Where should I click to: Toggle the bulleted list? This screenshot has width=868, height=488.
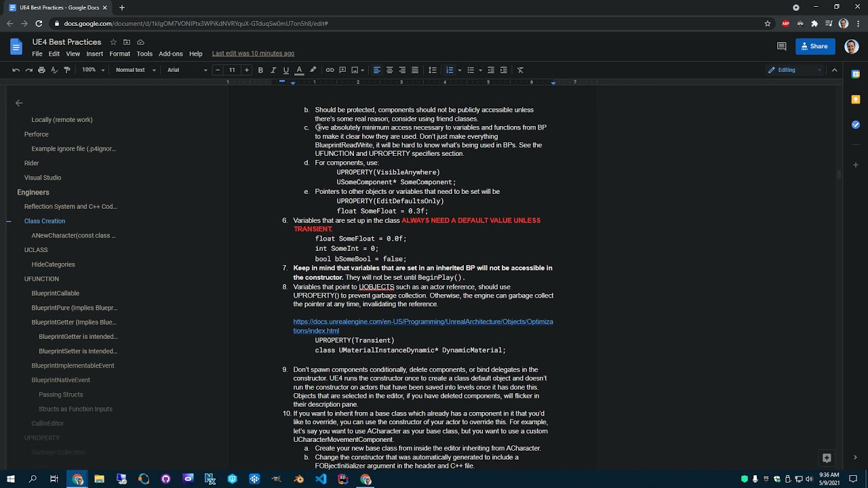[x=471, y=70]
